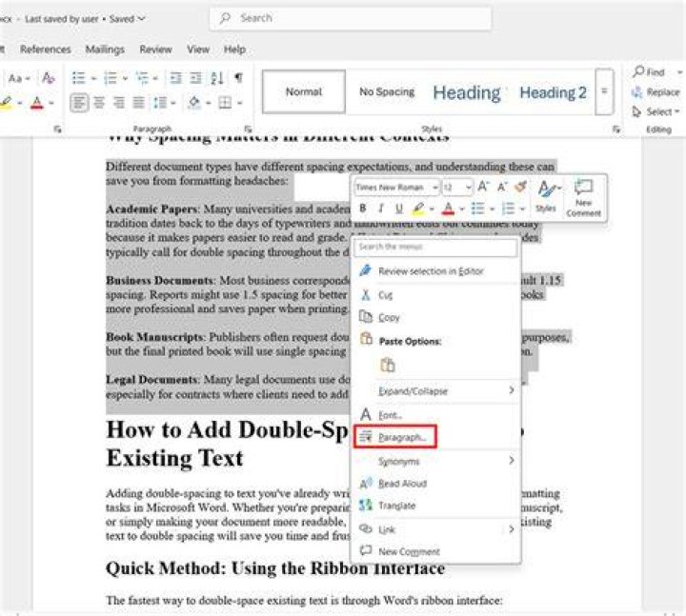Expand the styles gallery more arrow
This screenshot has height=616, width=686.
pos(605,91)
